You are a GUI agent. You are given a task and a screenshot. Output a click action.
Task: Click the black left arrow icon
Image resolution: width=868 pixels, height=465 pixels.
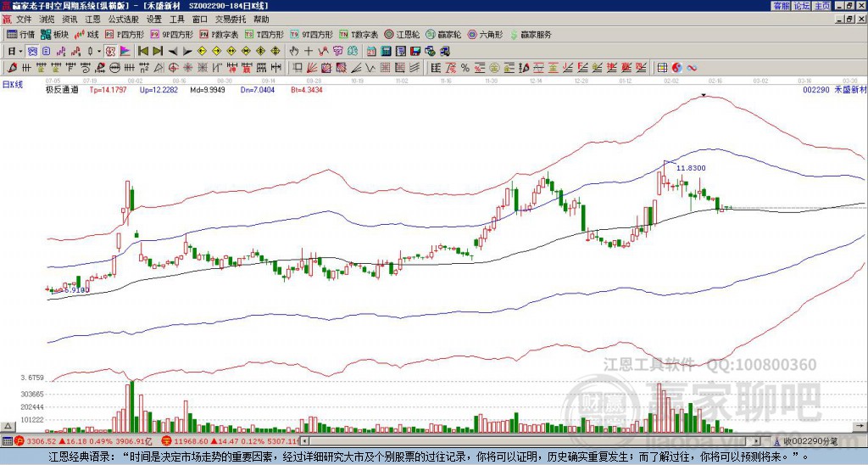point(173,52)
